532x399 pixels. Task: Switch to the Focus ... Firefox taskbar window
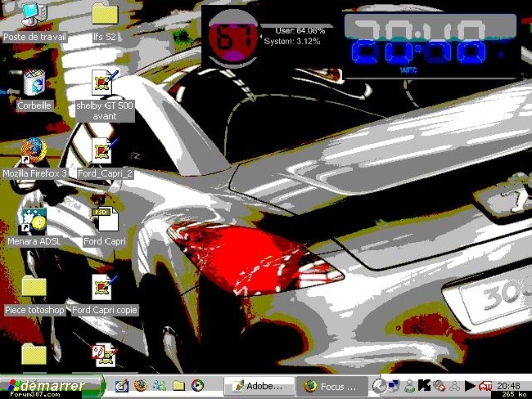332,386
